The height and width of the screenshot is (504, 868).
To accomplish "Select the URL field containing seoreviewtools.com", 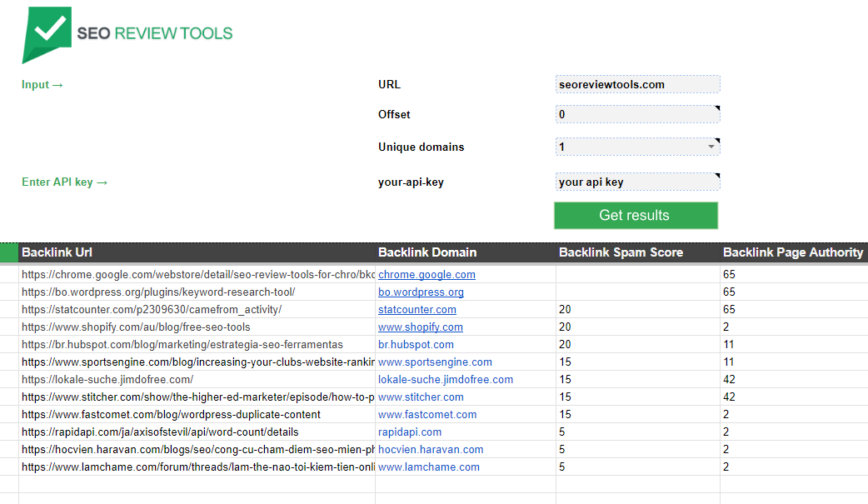I will pyautogui.click(x=637, y=83).
